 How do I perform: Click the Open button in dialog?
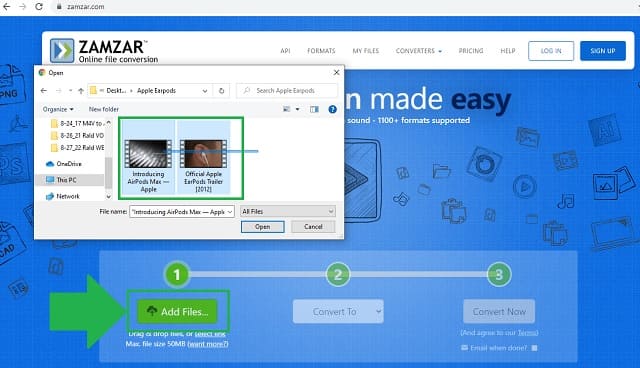coord(262,227)
